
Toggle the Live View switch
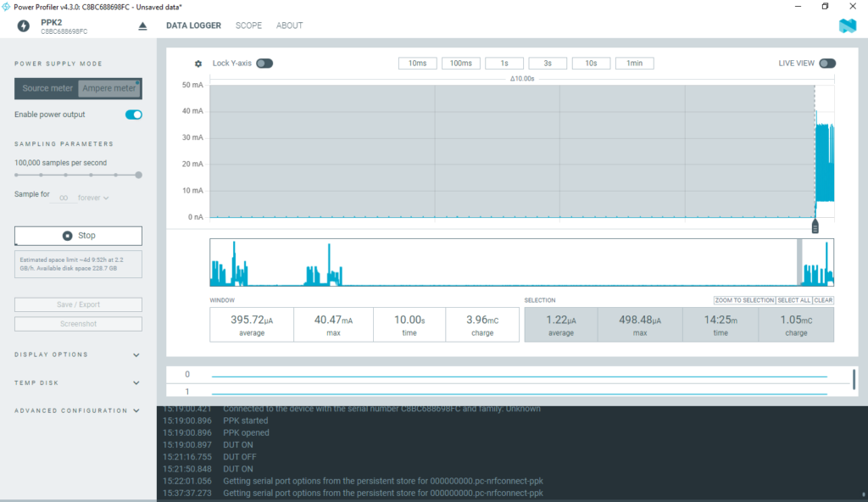[x=826, y=64]
